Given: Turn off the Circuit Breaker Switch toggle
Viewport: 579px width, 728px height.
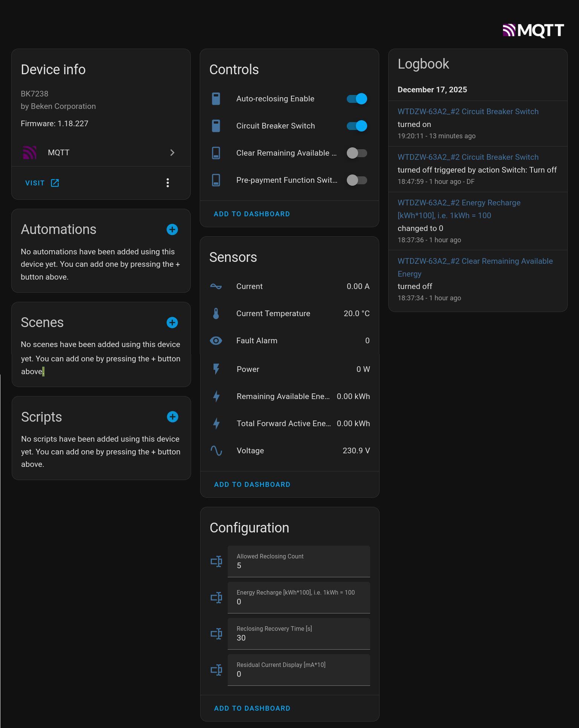Looking at the screenshot, I should [357, 126].
